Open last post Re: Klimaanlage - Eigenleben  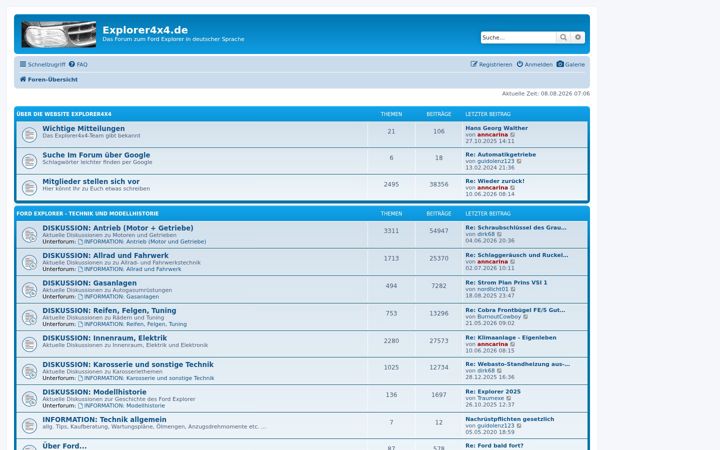click(511, 338)
